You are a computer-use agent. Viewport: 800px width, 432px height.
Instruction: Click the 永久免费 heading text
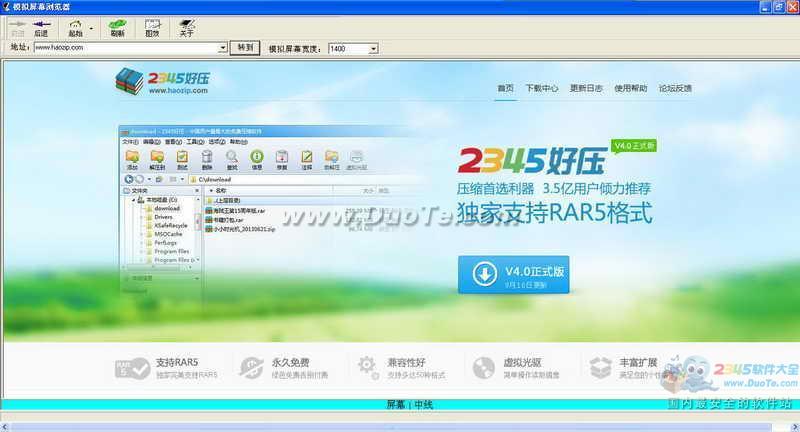(290, 363)
